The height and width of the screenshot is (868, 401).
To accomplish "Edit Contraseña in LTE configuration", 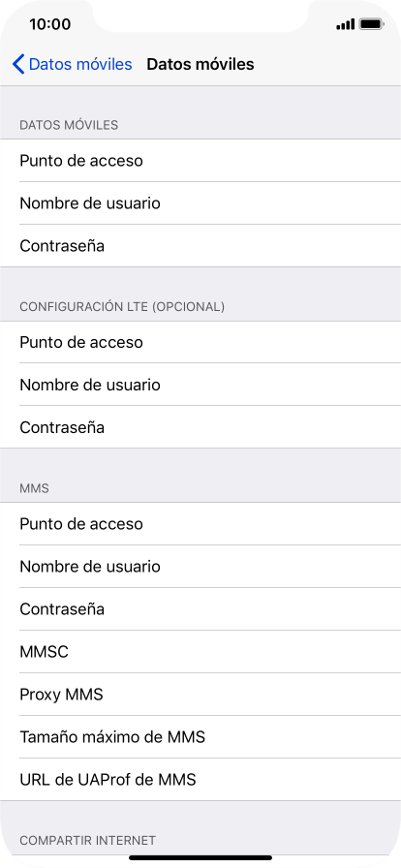I will pos(200,427).
